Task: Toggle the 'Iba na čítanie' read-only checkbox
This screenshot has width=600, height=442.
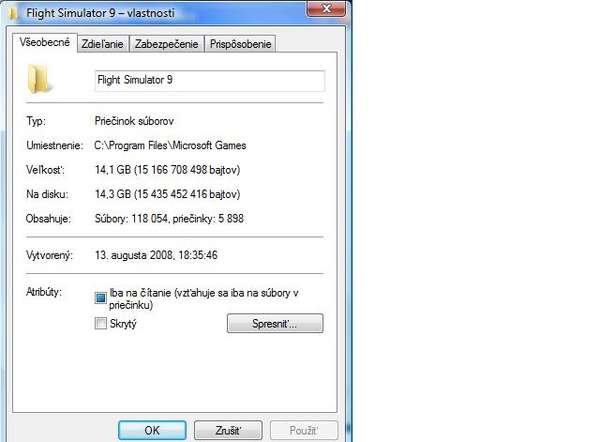Action: (101, 298)
